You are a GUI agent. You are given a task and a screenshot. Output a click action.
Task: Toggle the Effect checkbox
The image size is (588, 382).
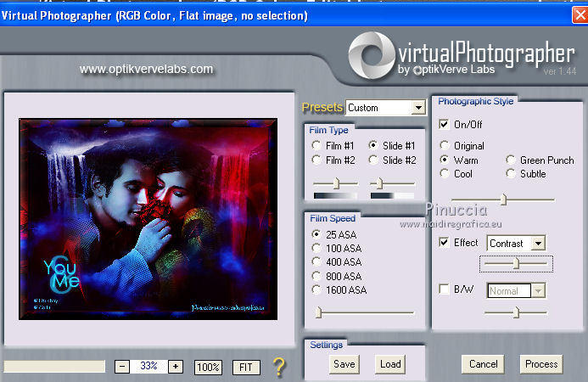tap(444, 243)
